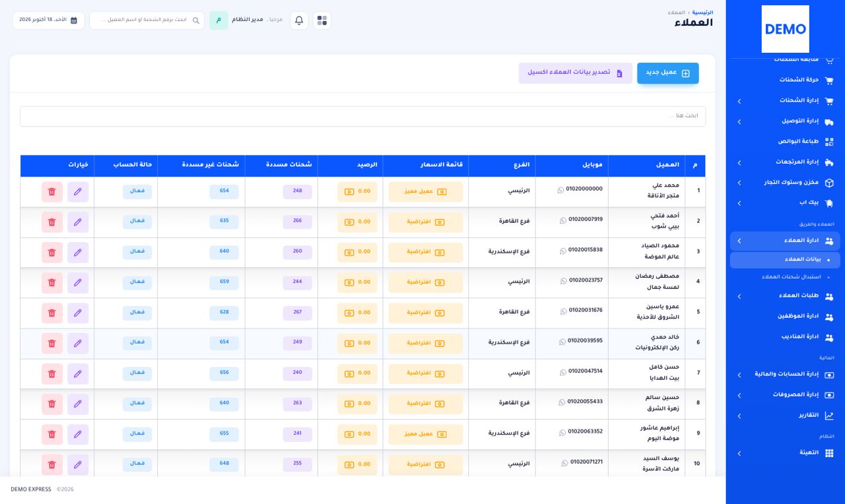
Task: Edit customer عمرو ياسين row
Action: click(78, 313)
